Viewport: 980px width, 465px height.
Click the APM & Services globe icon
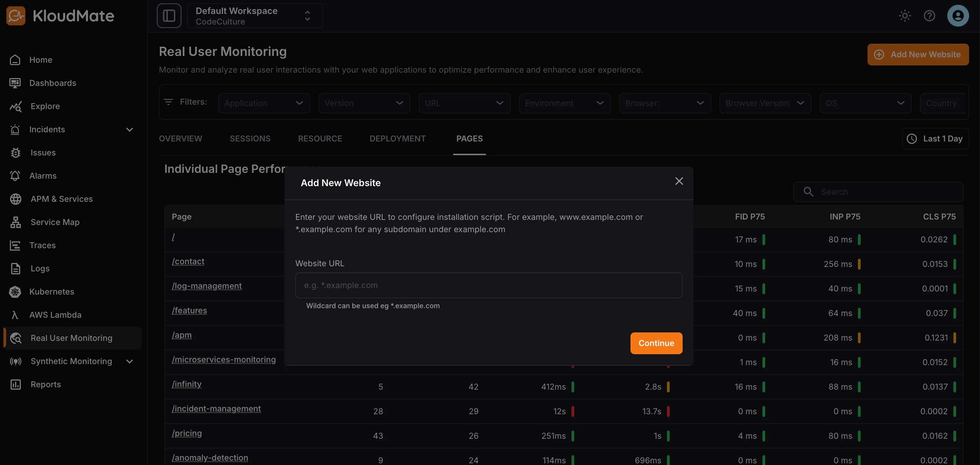16,199
